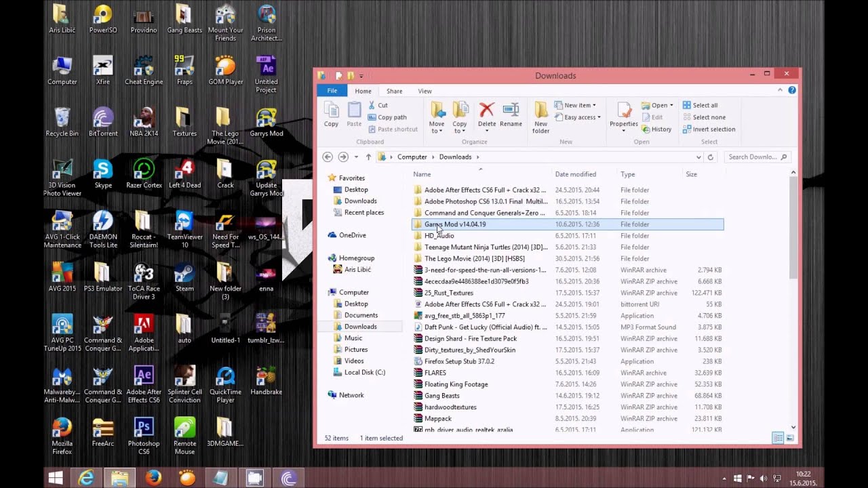Click the Windows Start button
Viewport: 868px width, 488px height.
(56, 478)
